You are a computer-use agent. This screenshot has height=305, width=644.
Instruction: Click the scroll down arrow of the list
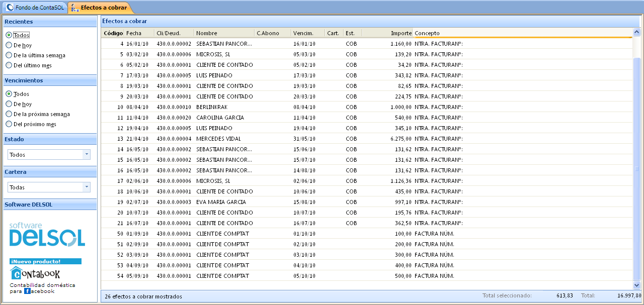click(636, 285)
